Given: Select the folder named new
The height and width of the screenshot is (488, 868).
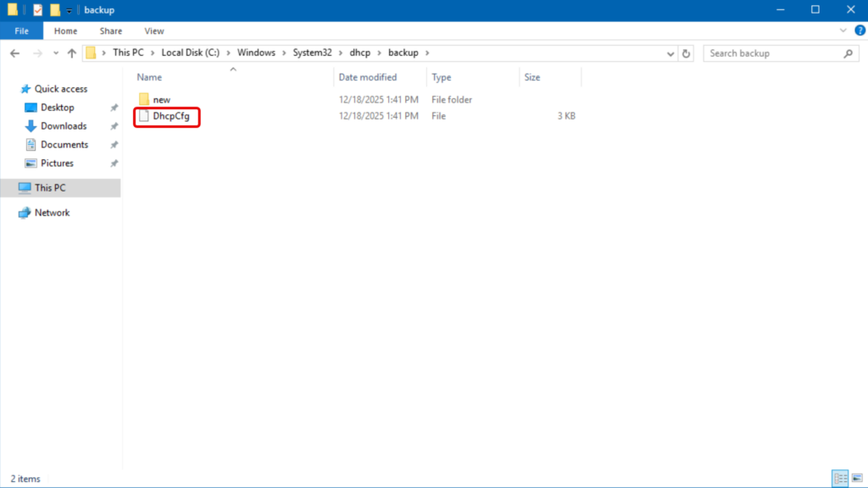Looking at the screenshot, I should coord(162,100).
